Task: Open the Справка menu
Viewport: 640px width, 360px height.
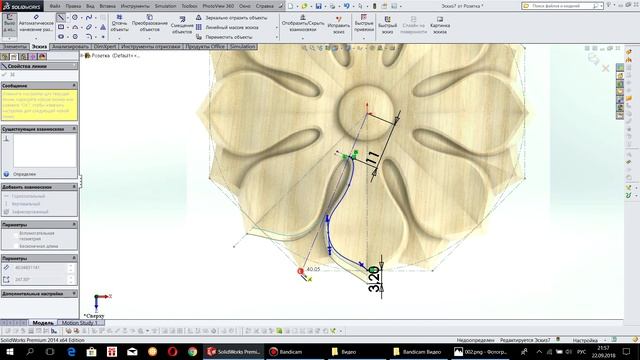Action: coord(264,6)
